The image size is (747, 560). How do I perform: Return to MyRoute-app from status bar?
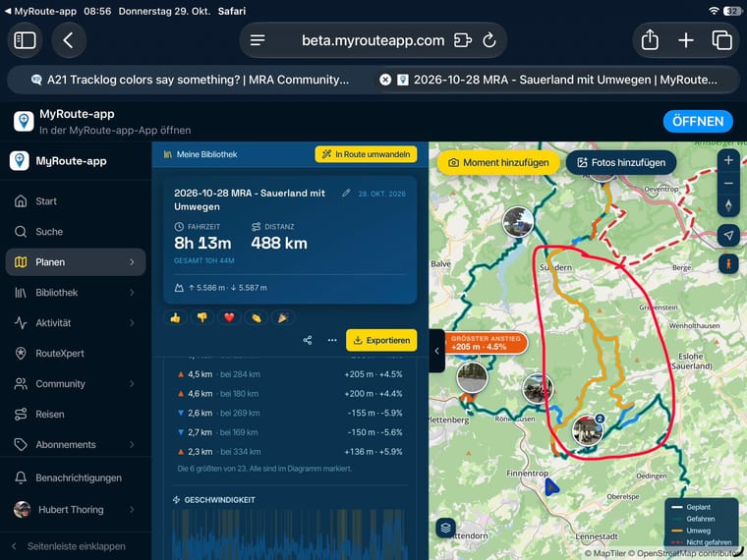click(x=40, y=11)
